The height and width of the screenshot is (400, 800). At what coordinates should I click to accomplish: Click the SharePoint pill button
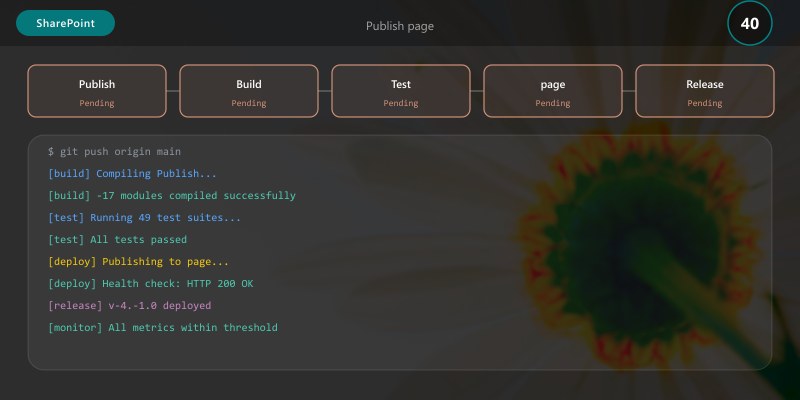pyautogui.click(x=65, y=23)
